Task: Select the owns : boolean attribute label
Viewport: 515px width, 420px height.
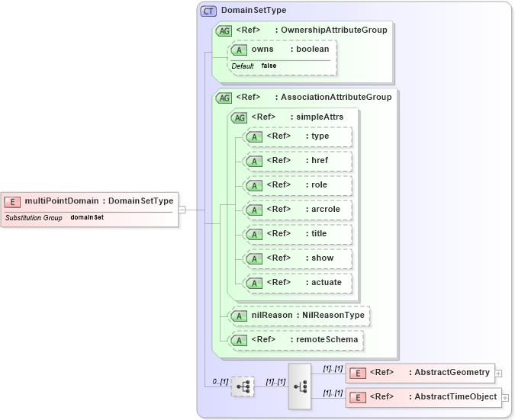Action: click(291, 49)
